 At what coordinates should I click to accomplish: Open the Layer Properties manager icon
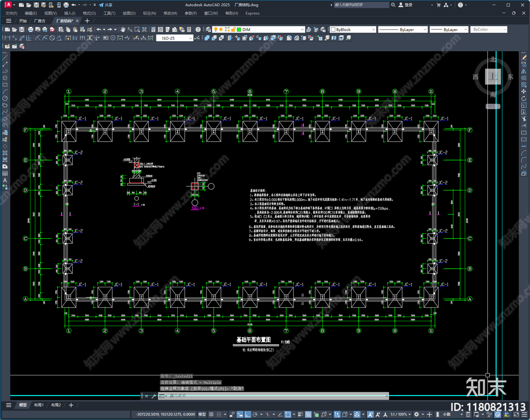pyautogui.click(x=208, y=29)
